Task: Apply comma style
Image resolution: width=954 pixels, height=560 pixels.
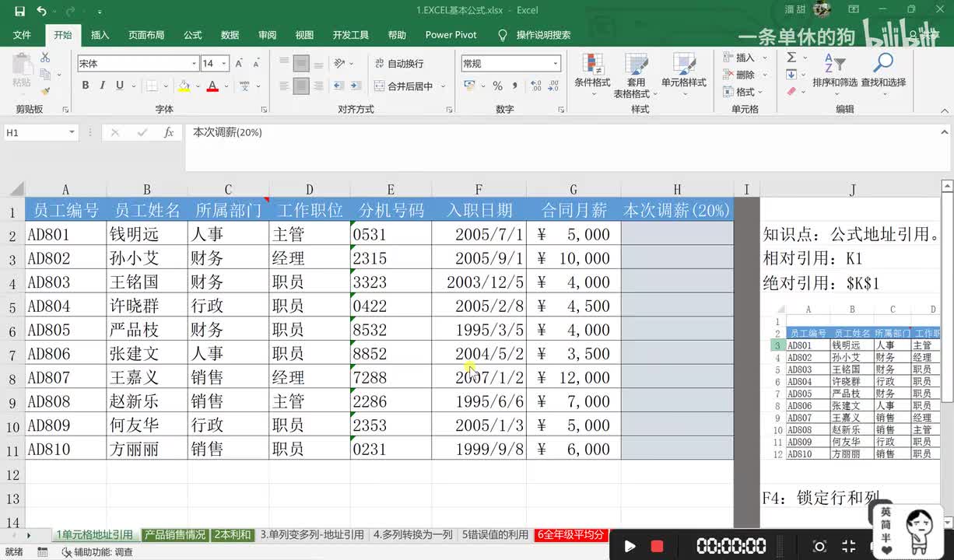Action: point(515,86)
